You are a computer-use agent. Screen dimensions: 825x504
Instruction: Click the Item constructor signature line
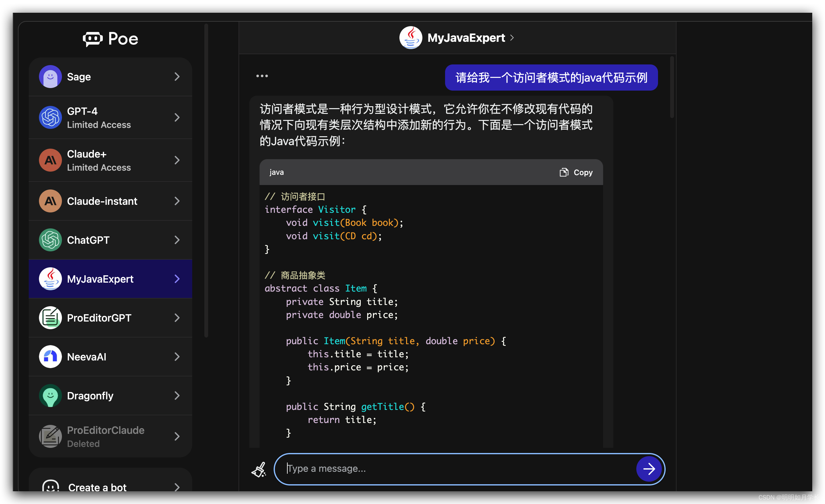[396, 341]
